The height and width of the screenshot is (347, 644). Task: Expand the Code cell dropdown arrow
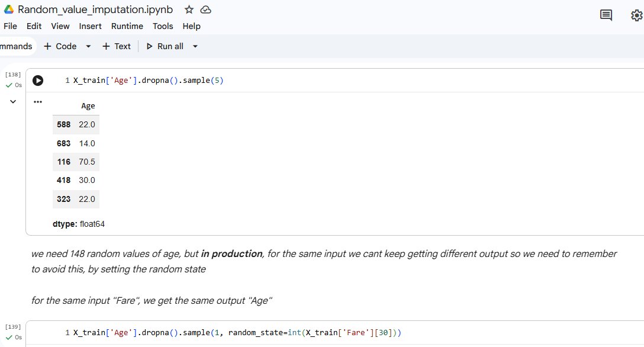(x=88, y=46)
